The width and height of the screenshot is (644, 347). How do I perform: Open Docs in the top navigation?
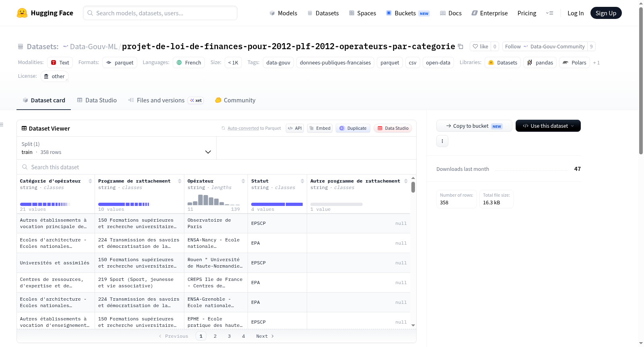coord(451,13)
